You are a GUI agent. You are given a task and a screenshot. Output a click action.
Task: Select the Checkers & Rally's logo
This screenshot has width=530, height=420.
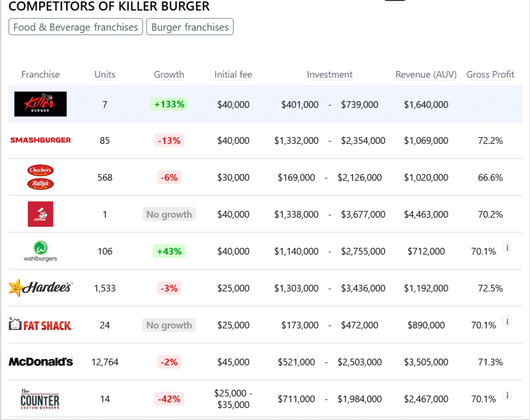tap(40, 177)
